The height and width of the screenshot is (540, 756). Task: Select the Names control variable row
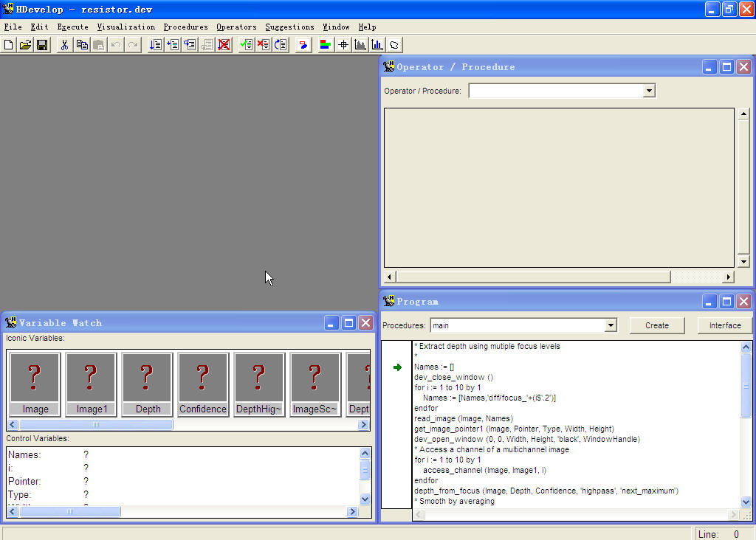pyautogui.click(x=183, y=454)
